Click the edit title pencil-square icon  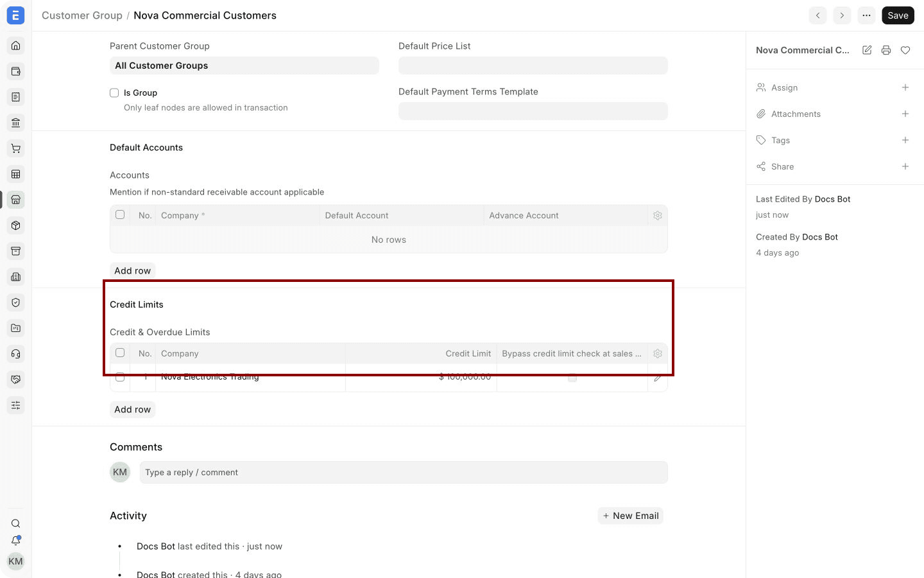click(867, 50)
